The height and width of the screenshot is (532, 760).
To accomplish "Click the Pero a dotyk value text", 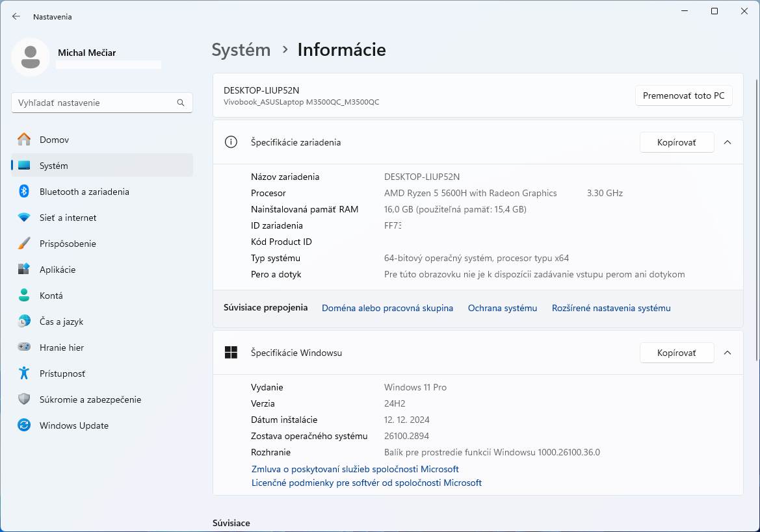I will pyautogui.click(x=534, y=275).
